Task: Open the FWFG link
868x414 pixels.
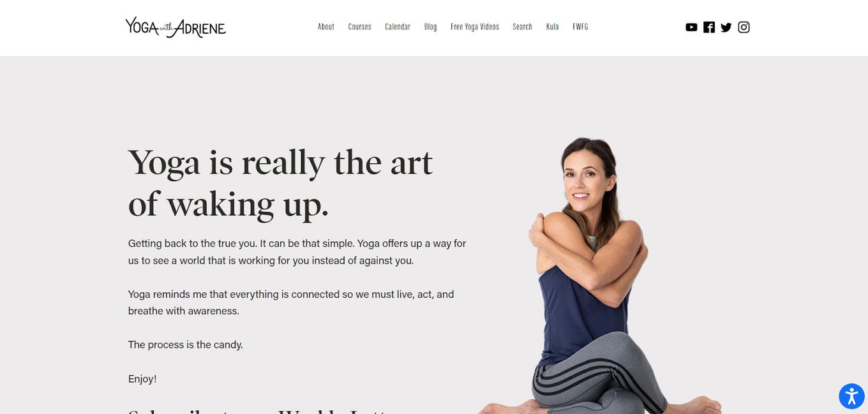Action: pyautogui.click(x=580, y=27)
